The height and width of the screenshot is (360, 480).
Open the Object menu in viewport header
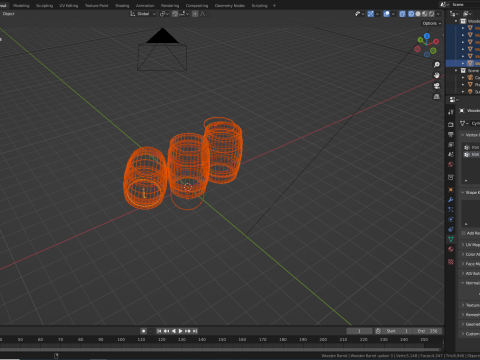point(9,14)
